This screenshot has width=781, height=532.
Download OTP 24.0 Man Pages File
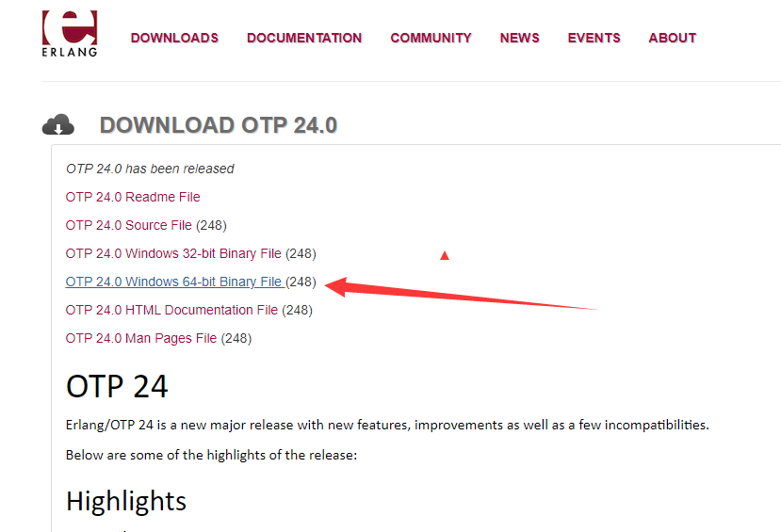(x=141, y=339)
